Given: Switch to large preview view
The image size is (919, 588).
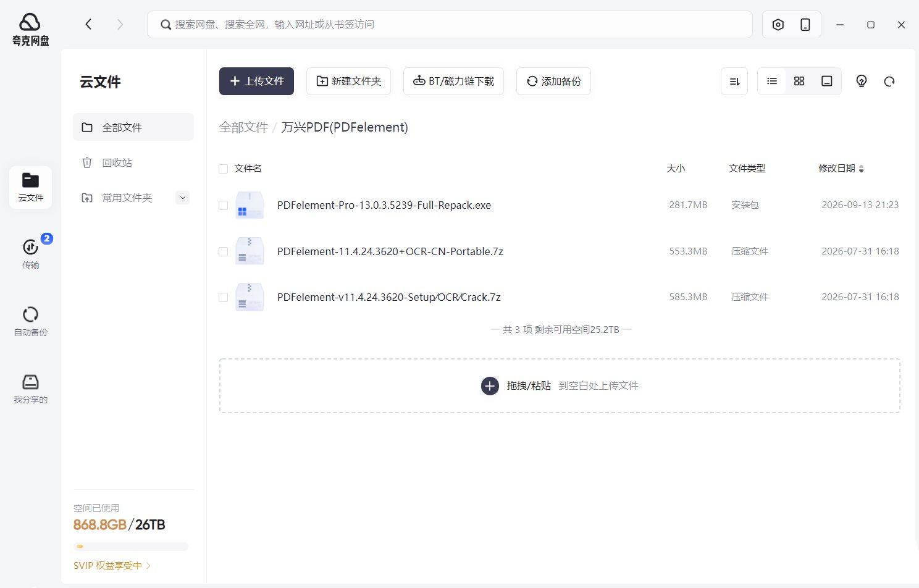Looking at the screenshot, I should [827, 81].
